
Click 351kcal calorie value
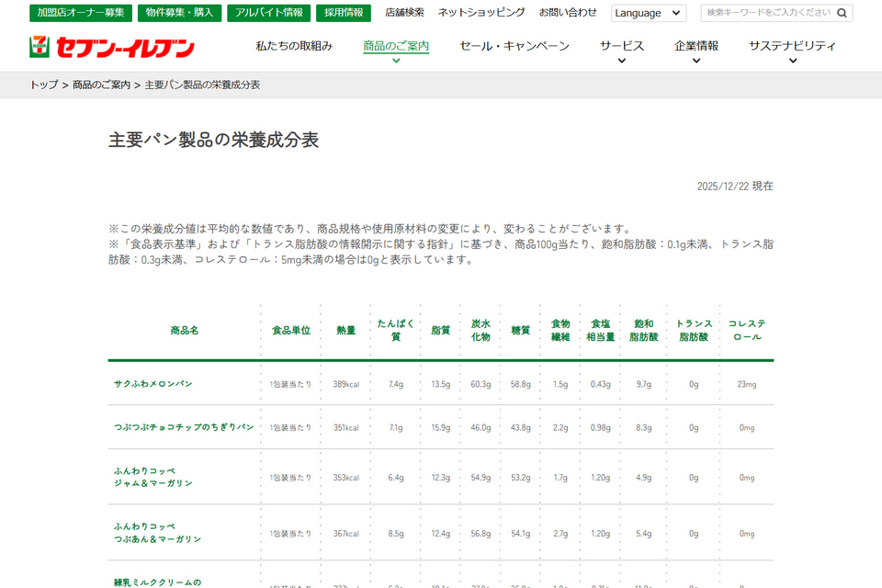[x=346, y=427]
